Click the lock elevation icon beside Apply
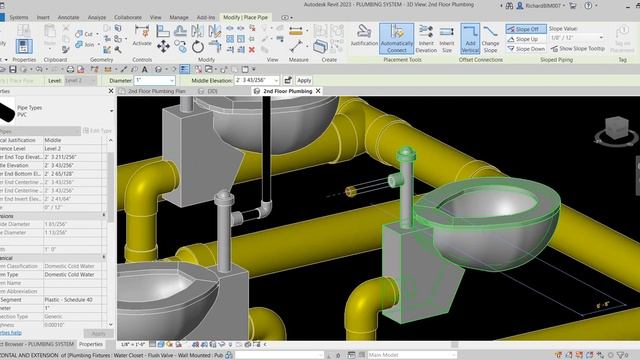 tap(288, 80)
